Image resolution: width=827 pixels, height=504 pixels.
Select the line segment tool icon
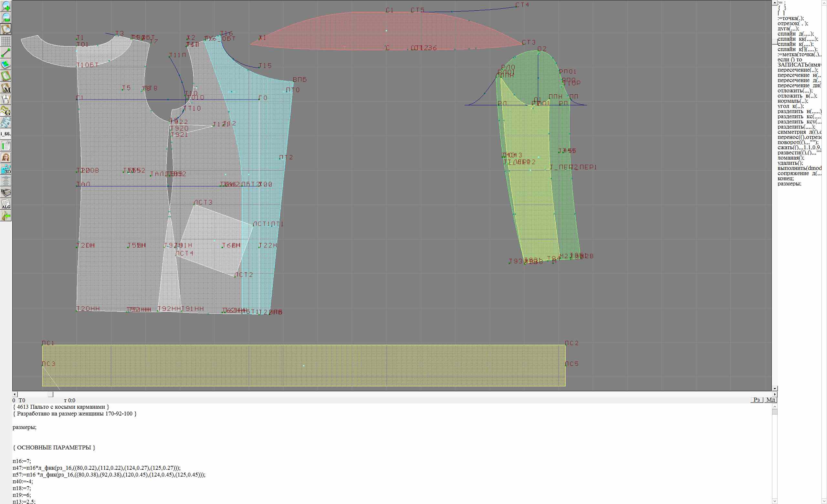[x=6, y=53]
